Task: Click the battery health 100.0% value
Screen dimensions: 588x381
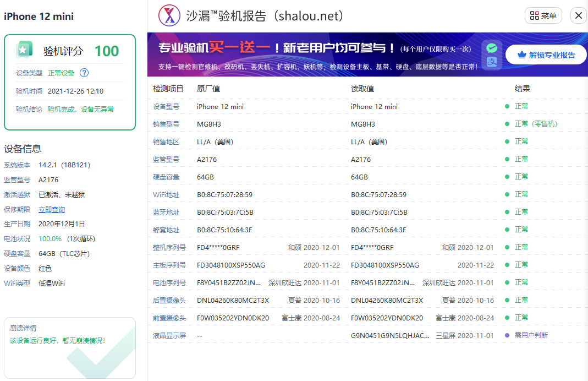Action: [x=50, y=239]
